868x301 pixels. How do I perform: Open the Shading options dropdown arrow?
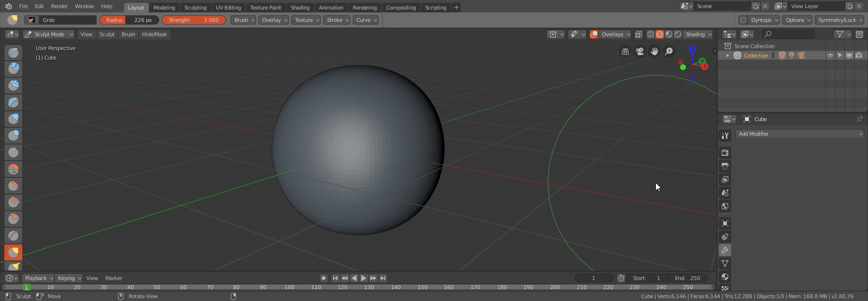(x=698, y=34)
